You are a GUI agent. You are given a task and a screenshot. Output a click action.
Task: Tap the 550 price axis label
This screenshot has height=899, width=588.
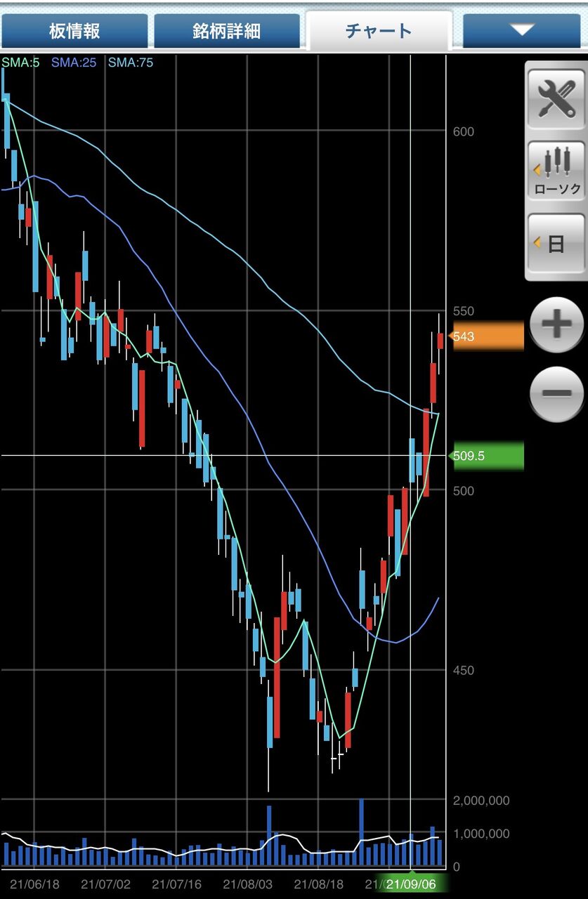coord(464,310)
